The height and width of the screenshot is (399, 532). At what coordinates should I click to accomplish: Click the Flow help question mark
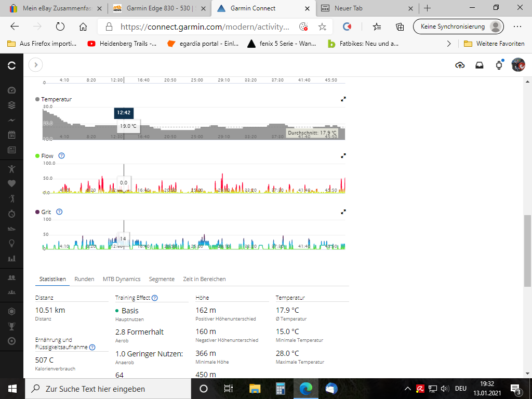pyautogui.click(x=61, y=156)
